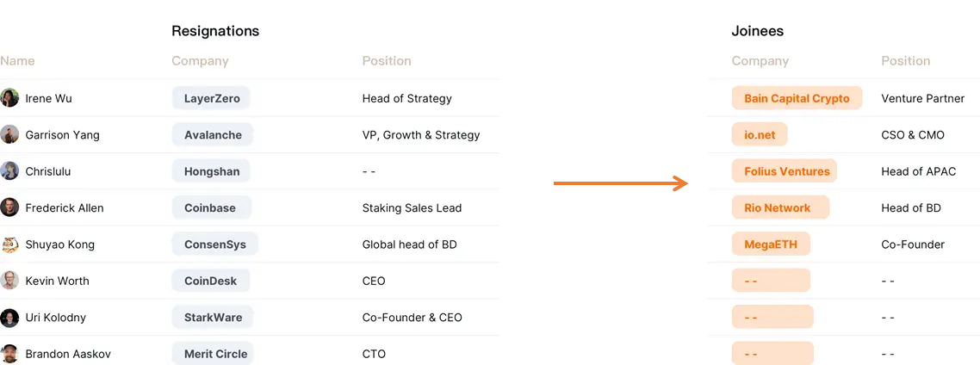Select the Avalanche company tag
The width and height of the screenshot is (980, 365).
(213, 135)
